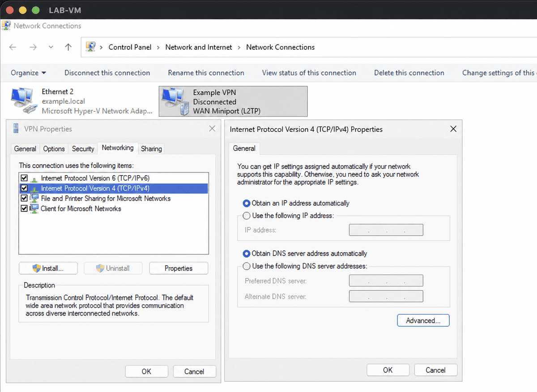Click View status of this connection

click(x=309, y=73)
